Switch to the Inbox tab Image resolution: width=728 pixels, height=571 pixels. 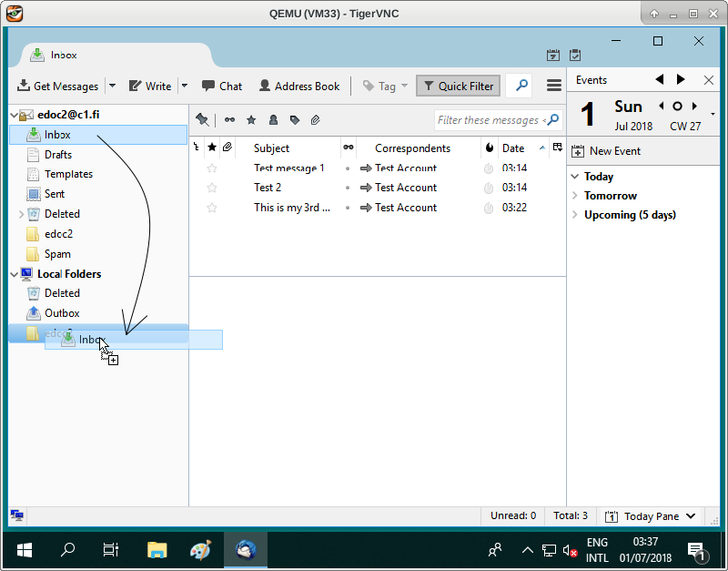[64, 55]
